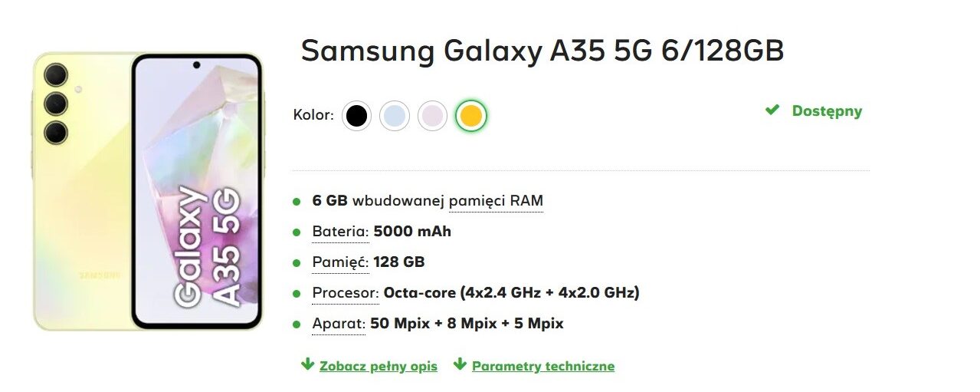The width and height of the screenshot is (980, 392).
Task: Click the down arrow before Zobacz pełny opis
Action: click(307, 364)
